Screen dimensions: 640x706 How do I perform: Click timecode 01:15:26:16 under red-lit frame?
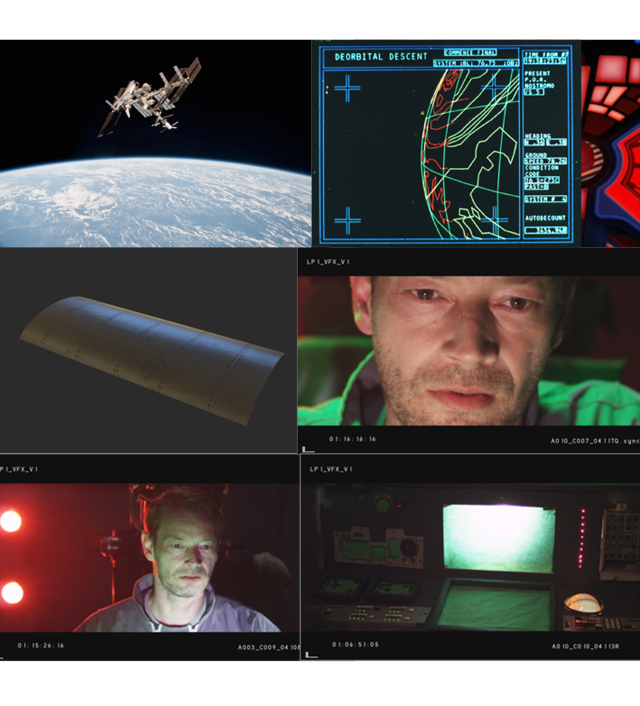point(41,646)
